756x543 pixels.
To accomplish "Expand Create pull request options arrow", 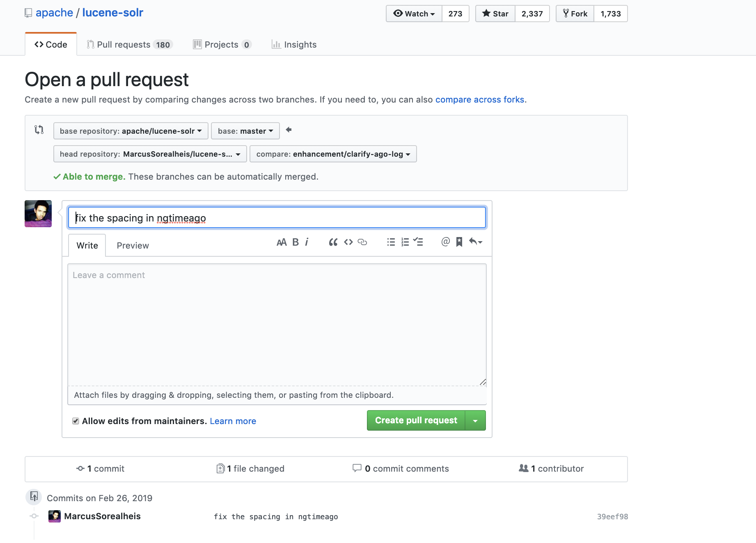I will [x=475, y=420].
